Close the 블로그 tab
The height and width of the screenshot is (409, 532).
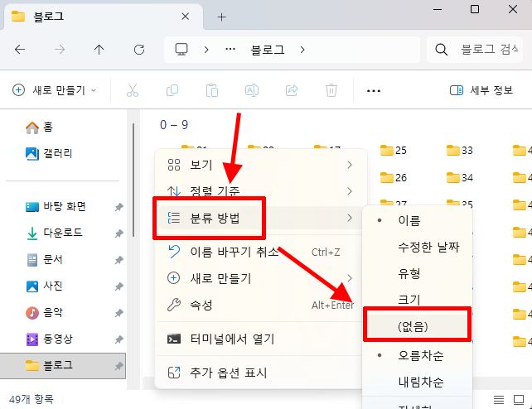tap(186, 17)
